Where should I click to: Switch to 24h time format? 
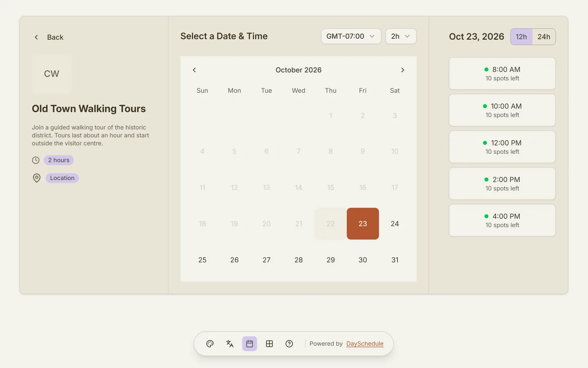coord(544,37)
